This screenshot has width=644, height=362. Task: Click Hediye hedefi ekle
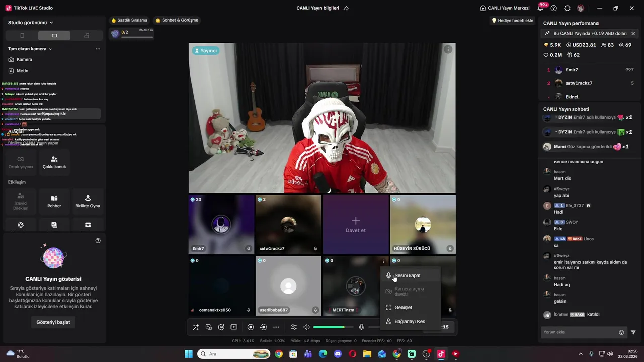[512, 21]
